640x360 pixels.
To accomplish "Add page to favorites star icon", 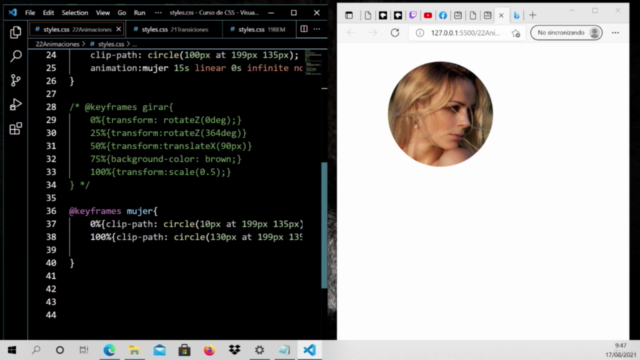I will [x=516, y=33].
